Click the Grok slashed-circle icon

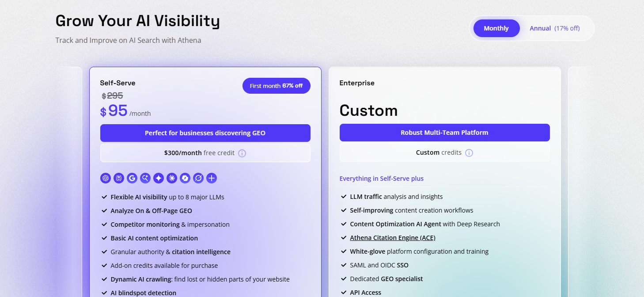[198, 178]
